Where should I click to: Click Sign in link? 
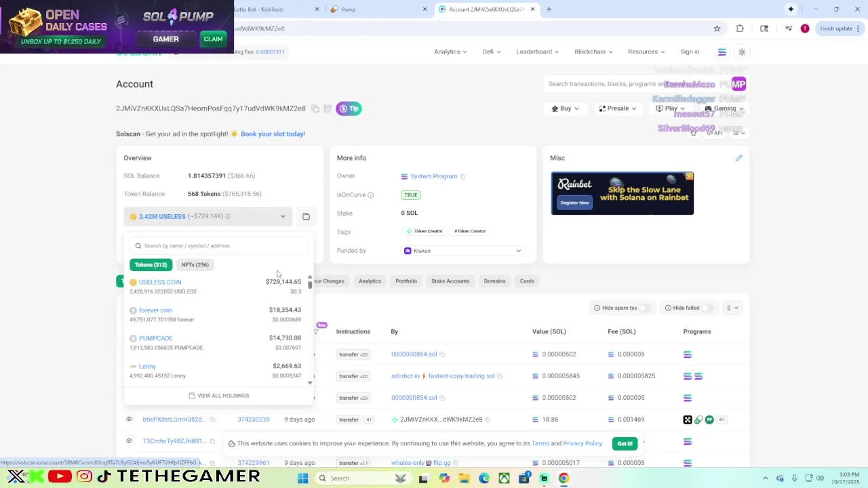pos(690,52)
